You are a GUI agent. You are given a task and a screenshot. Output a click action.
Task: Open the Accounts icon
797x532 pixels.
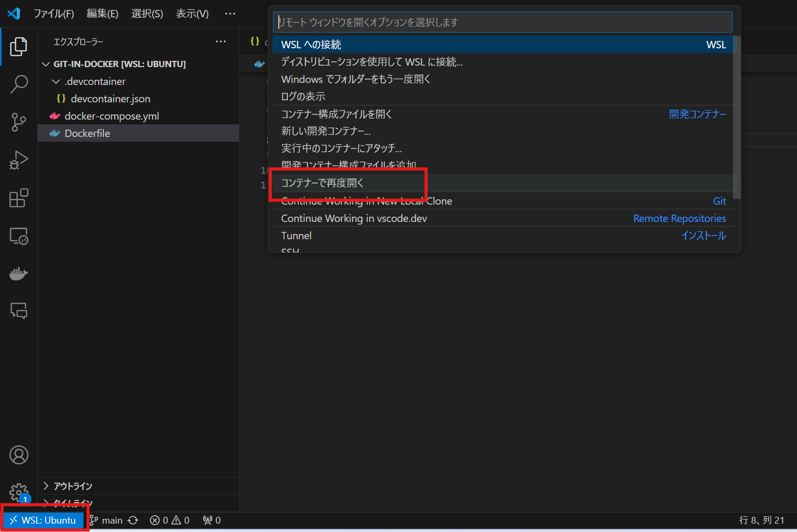click(18, 455)
